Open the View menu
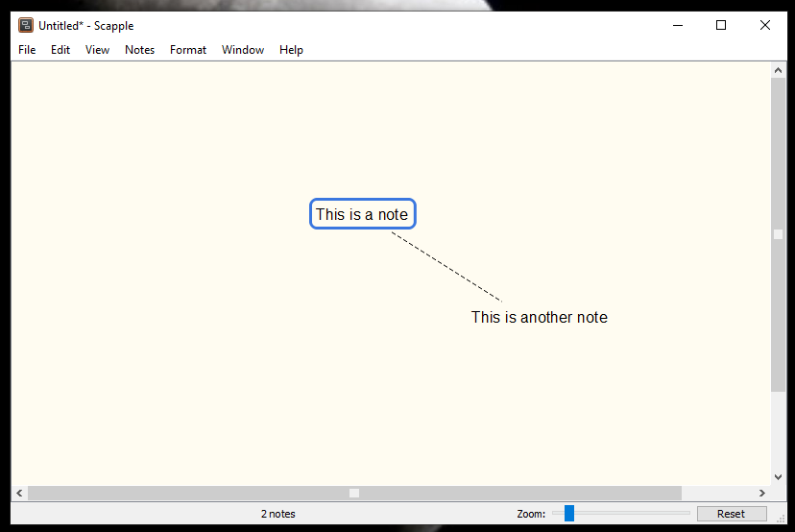 coord(97,50)
